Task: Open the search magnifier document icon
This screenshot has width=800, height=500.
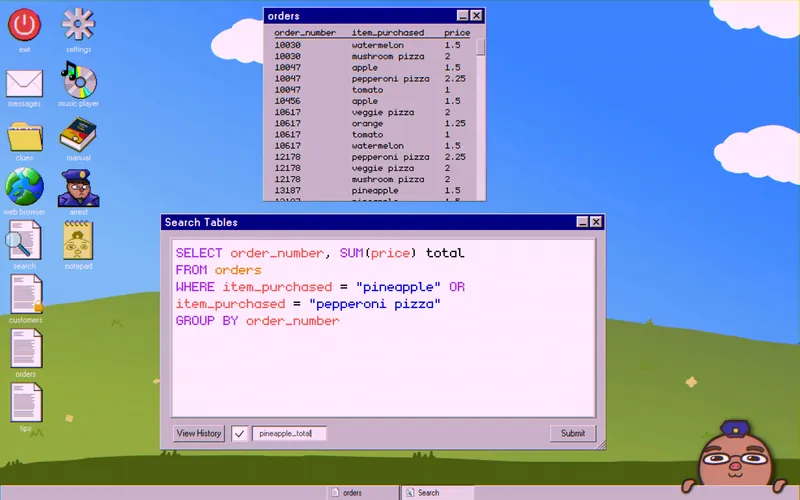Action: (23, 240)
